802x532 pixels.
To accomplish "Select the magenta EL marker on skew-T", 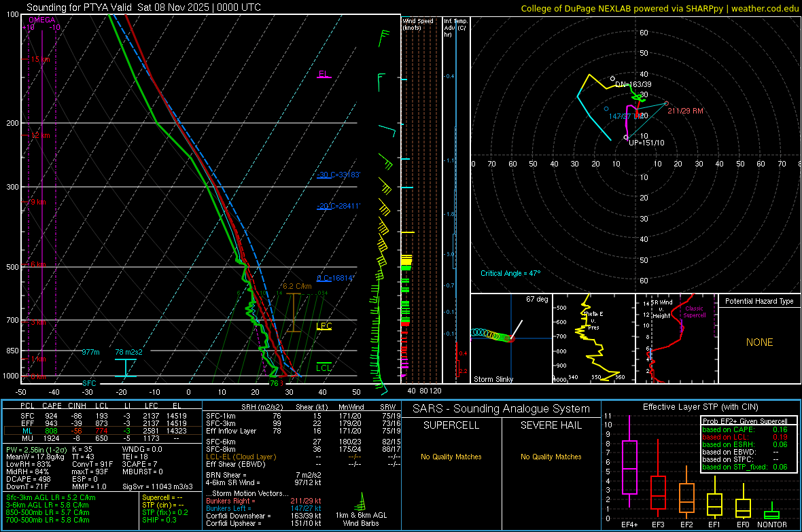I will [x=324, y=74].
